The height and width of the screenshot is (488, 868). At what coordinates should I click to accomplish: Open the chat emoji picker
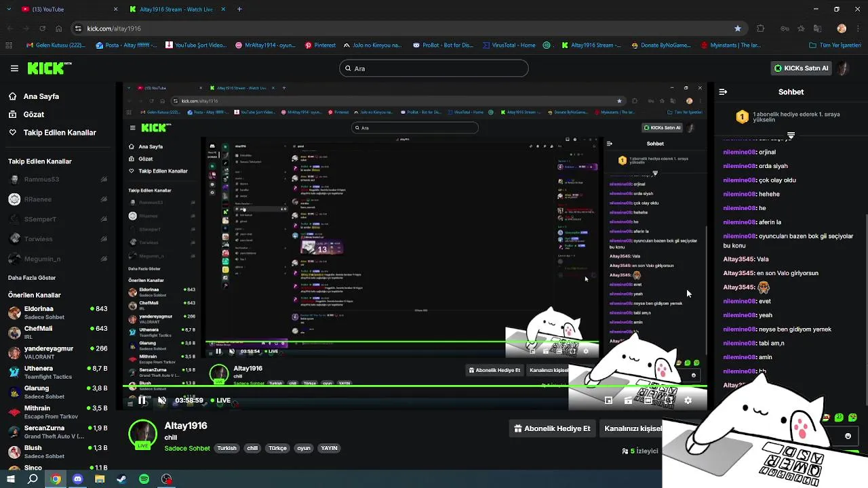[x=848, y=436]
